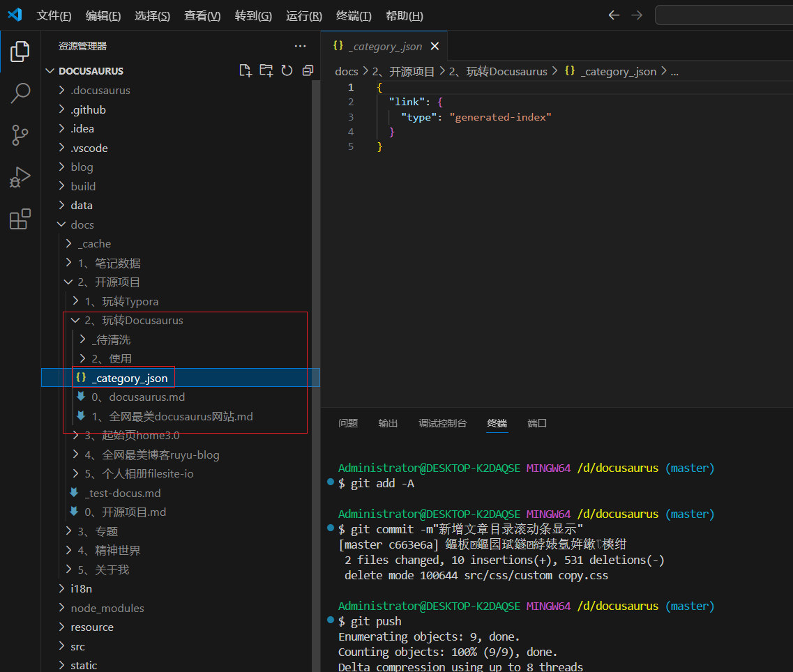The height and width of the screenshot is (672, 793).
Task: Click the 2、玩转Docusaurus breadcrumb segment
Action: click(x=498, y=71)
